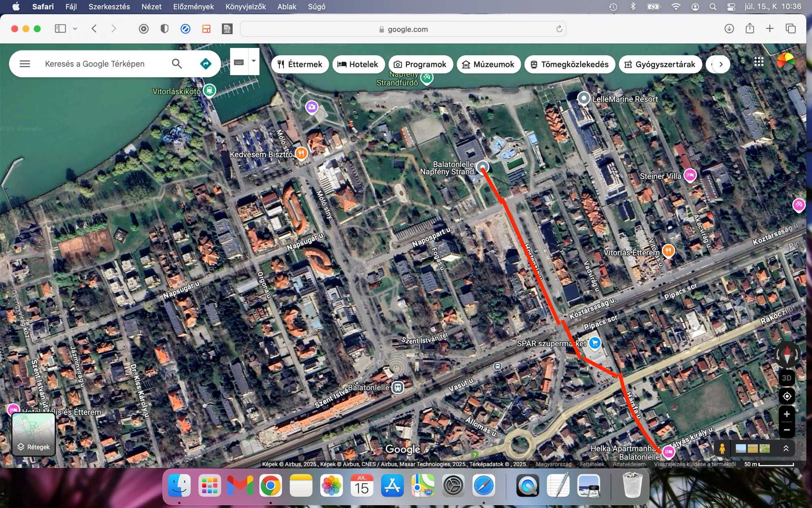Click the Keresés a Google Térképen field
Screen dimensions: 812x508
(x=95, y=64)
